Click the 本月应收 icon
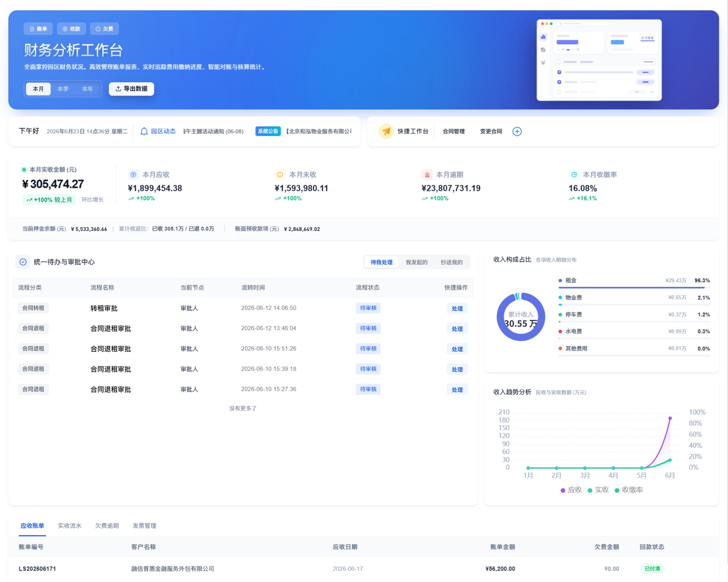This screenshot has width=728, height=582. [x=133, y=175]
